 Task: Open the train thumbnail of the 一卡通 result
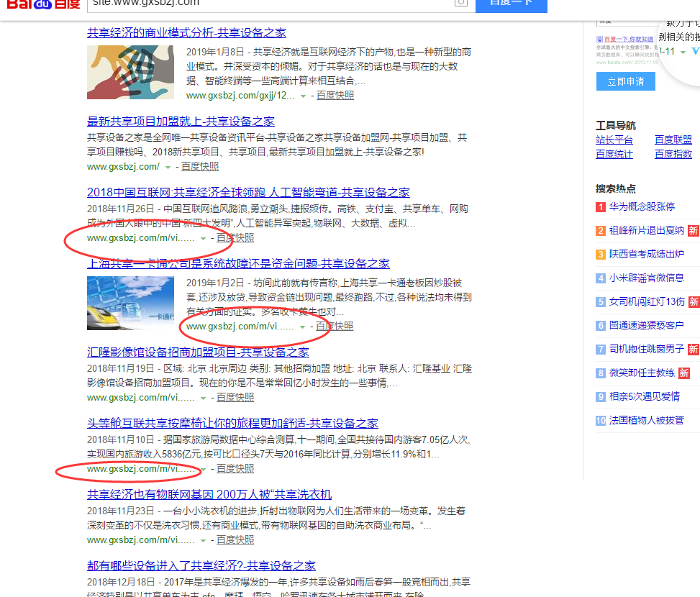[130, 304]
